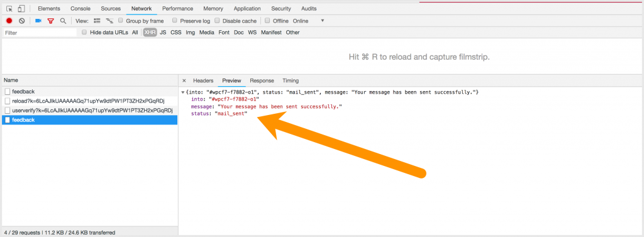The width and height of the screenshot is (644, 237).
Task: Select the reload?k= request row
Action: (x=89, y=101)
